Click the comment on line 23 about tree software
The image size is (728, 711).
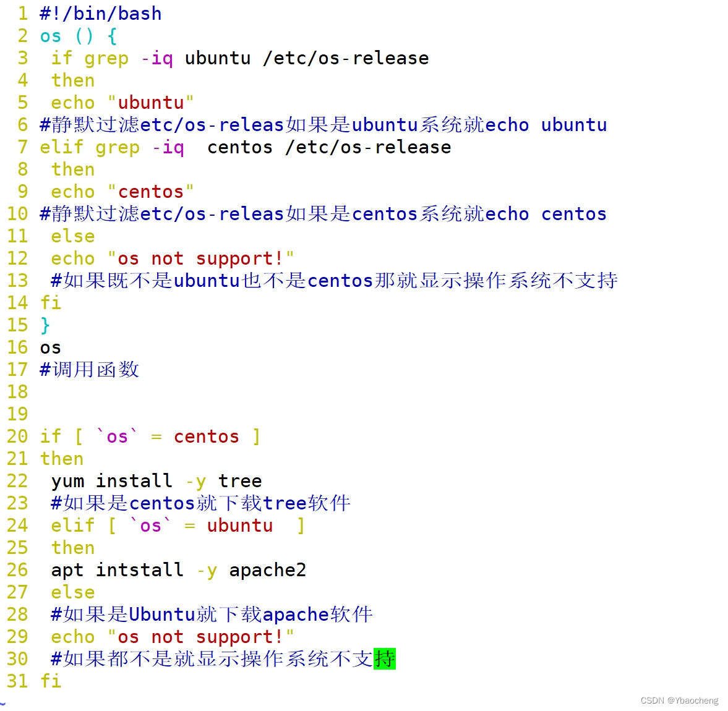tap(200, 503)
